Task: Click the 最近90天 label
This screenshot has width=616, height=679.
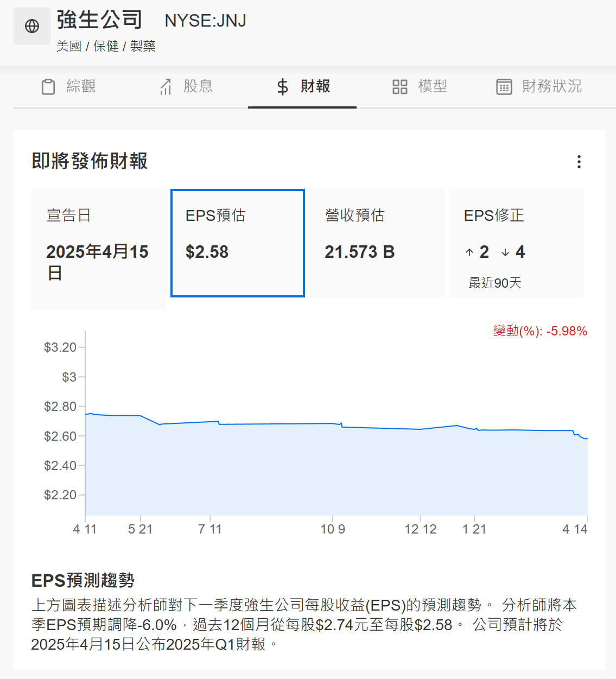Action: [x=495, y=283]
